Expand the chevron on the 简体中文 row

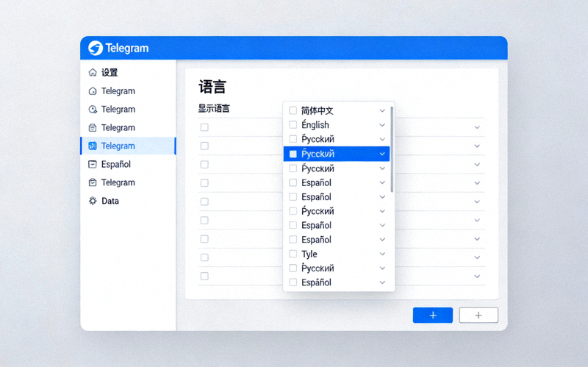(382, 110)
